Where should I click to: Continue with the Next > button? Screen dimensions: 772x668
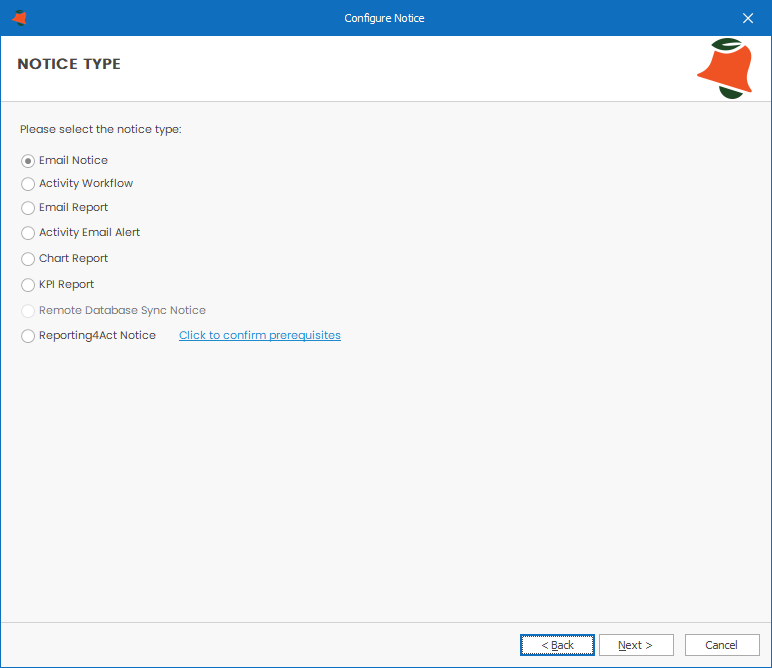[636, 645]
